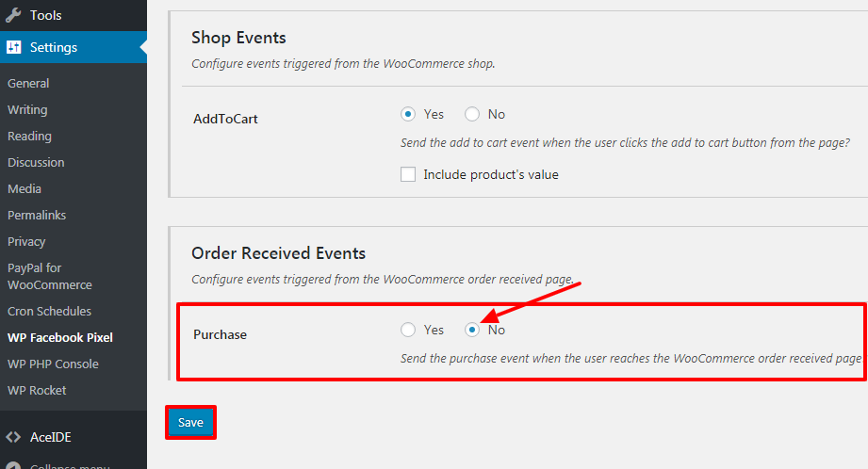This screenshot has height=469, width=868.
Task: Select Yes for AddToCart event
Action: point(408,115)
